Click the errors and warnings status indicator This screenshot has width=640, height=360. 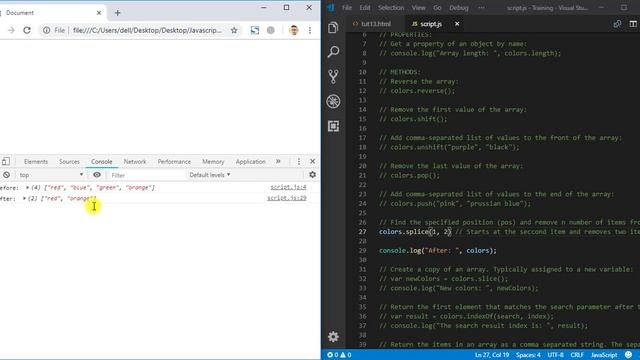pyautogui.click(x=339, y=355)
